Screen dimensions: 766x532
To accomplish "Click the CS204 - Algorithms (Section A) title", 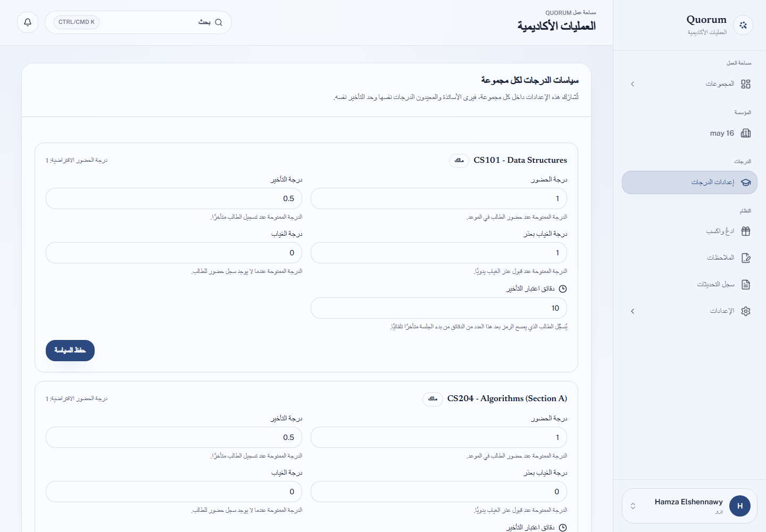I will (507, 398).
